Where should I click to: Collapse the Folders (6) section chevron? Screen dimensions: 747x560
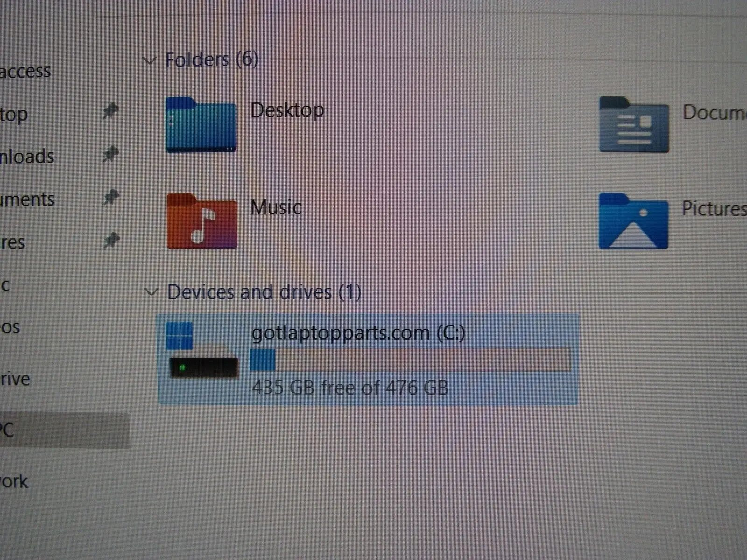point(149,60)
